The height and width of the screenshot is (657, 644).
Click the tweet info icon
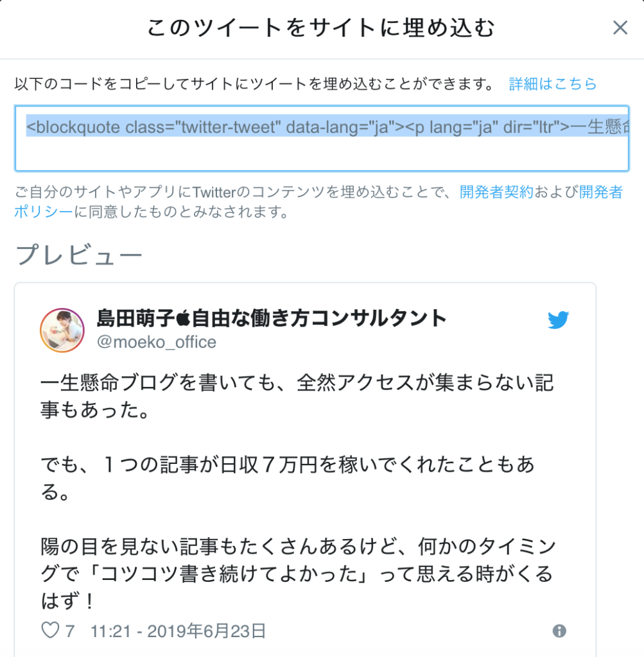click(x=559, y=631)
